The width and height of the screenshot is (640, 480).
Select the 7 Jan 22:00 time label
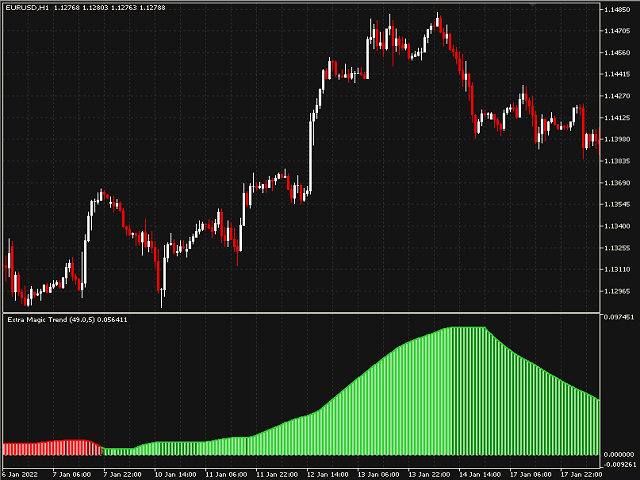pos(122,474)
